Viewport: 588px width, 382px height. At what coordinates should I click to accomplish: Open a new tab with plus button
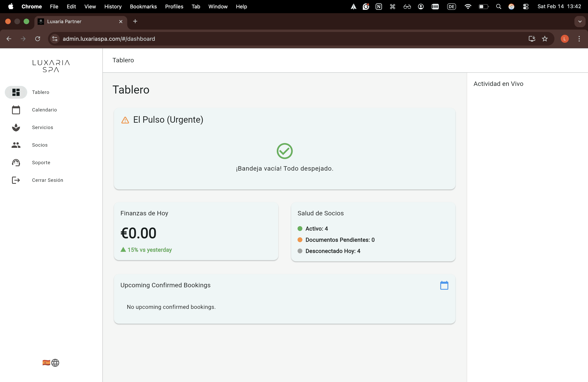[135, 21]
